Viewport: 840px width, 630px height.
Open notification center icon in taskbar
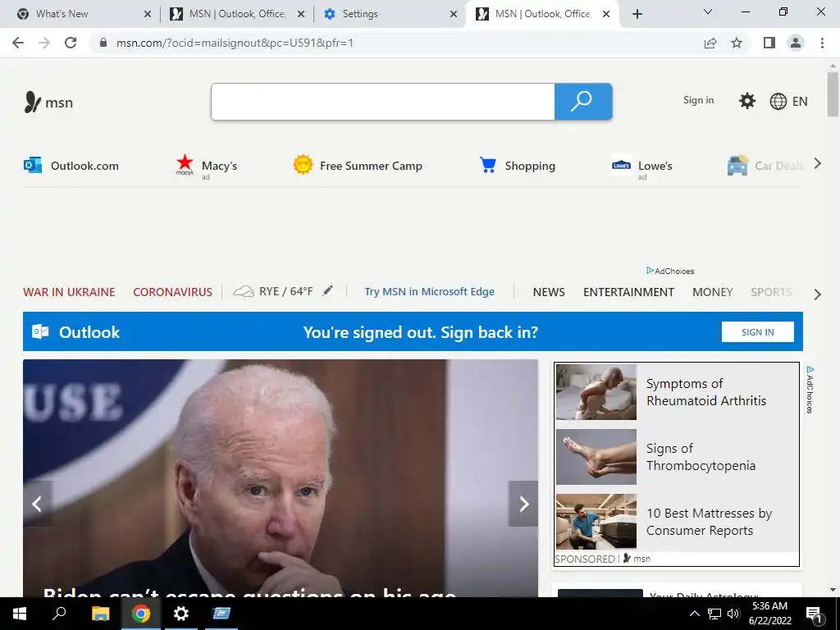pyautogui.click(x=815, y=614)
